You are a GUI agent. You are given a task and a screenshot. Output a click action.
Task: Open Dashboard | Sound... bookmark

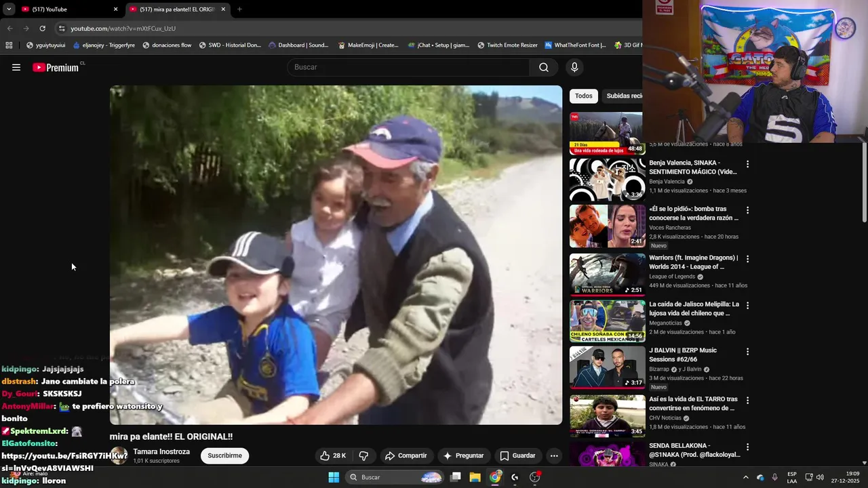(298, 45)
